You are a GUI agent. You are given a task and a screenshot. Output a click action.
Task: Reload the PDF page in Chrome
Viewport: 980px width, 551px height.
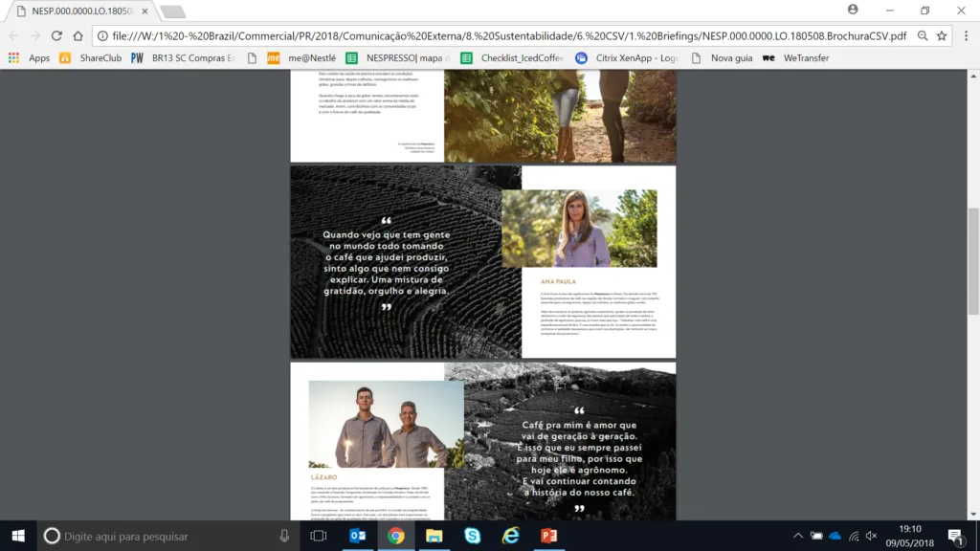click(x=57, y=35)
